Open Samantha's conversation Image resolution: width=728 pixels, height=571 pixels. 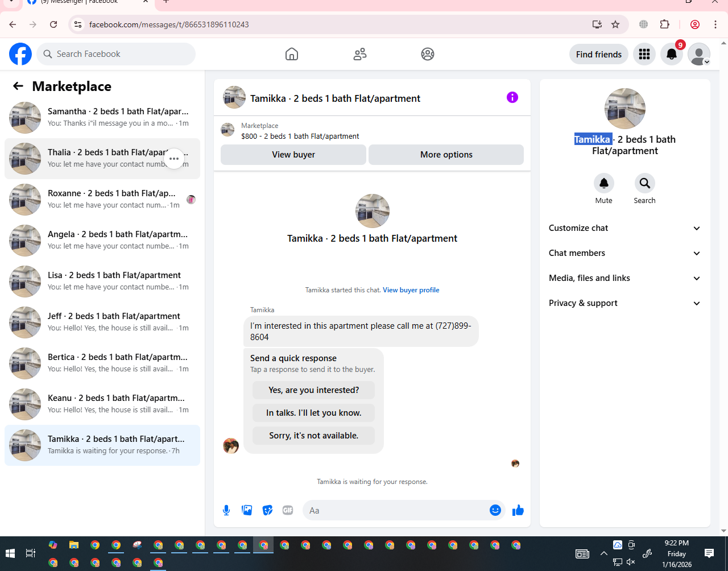pyautogui.click(x=102, y=118)
